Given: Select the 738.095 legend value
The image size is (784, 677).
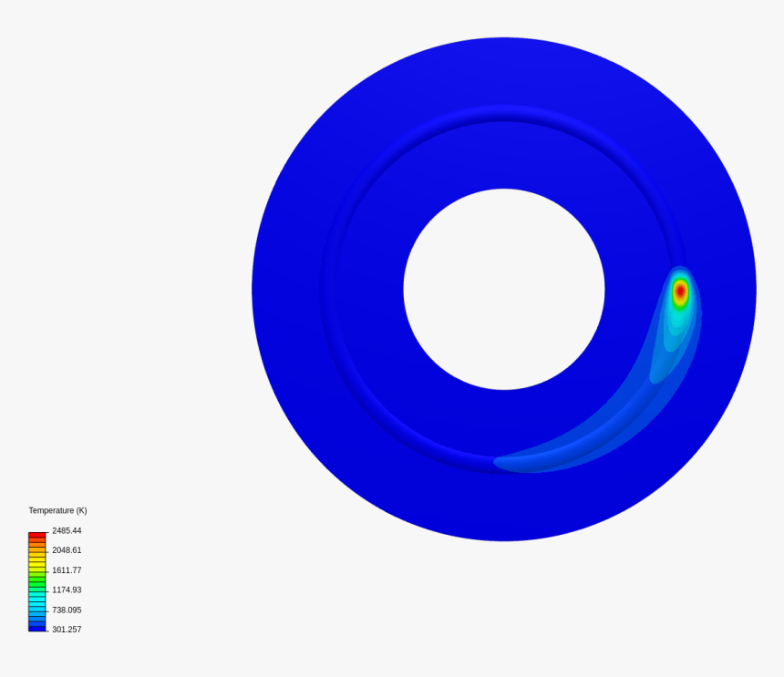Looking at the screenshot, I should 67,610.
